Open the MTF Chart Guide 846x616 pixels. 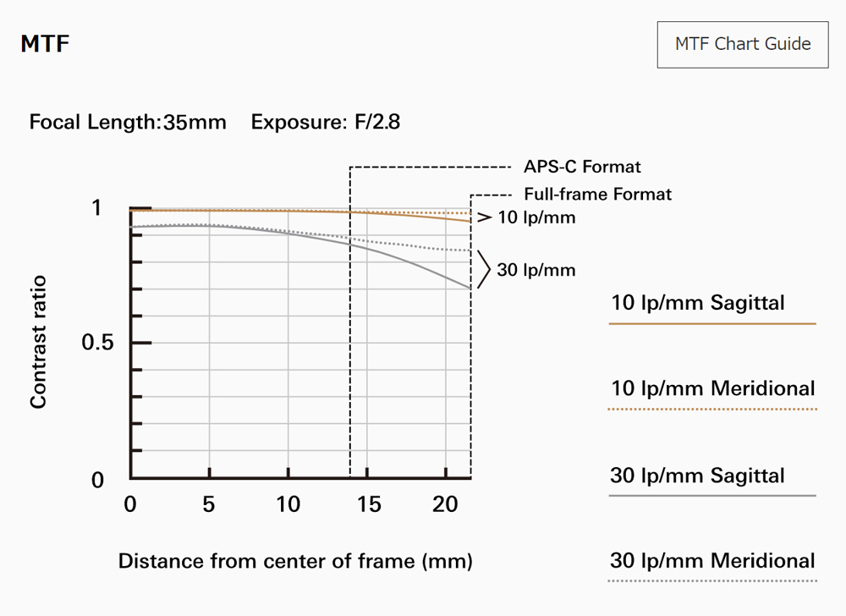(x=742, y=44)
